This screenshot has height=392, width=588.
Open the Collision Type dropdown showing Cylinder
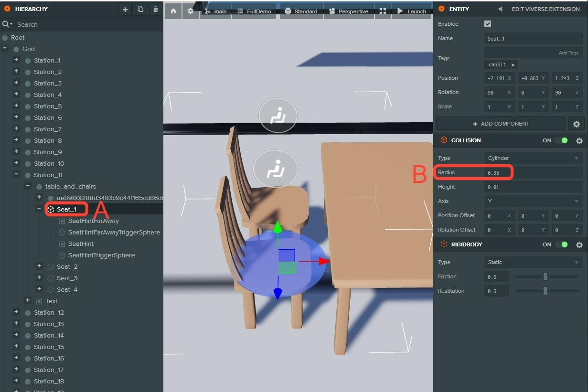tap(533, 158)
